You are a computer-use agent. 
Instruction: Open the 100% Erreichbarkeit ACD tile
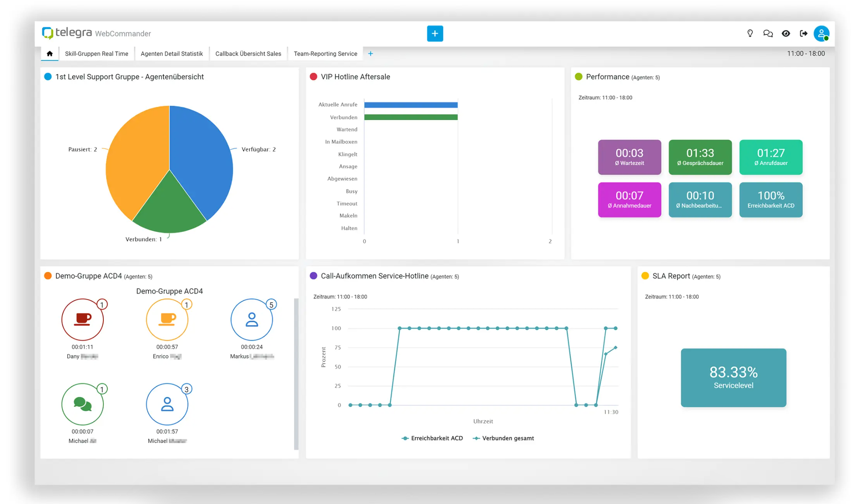pos(771,199)
